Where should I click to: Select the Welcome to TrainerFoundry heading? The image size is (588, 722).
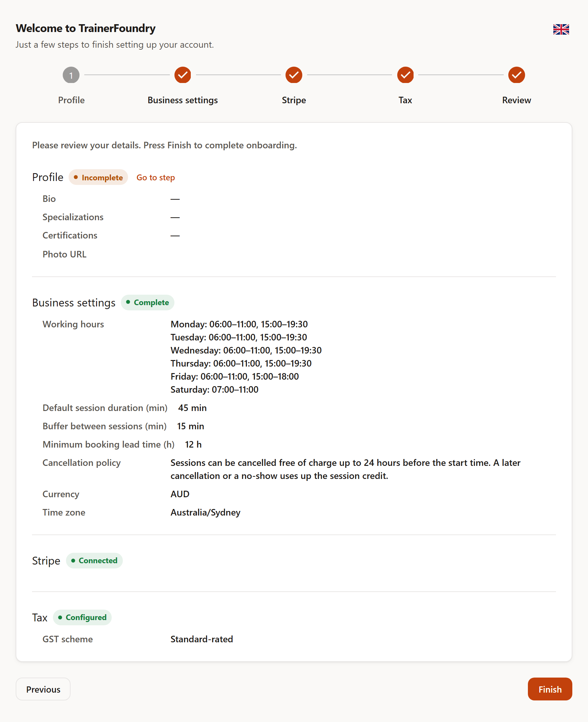[86, 28]
